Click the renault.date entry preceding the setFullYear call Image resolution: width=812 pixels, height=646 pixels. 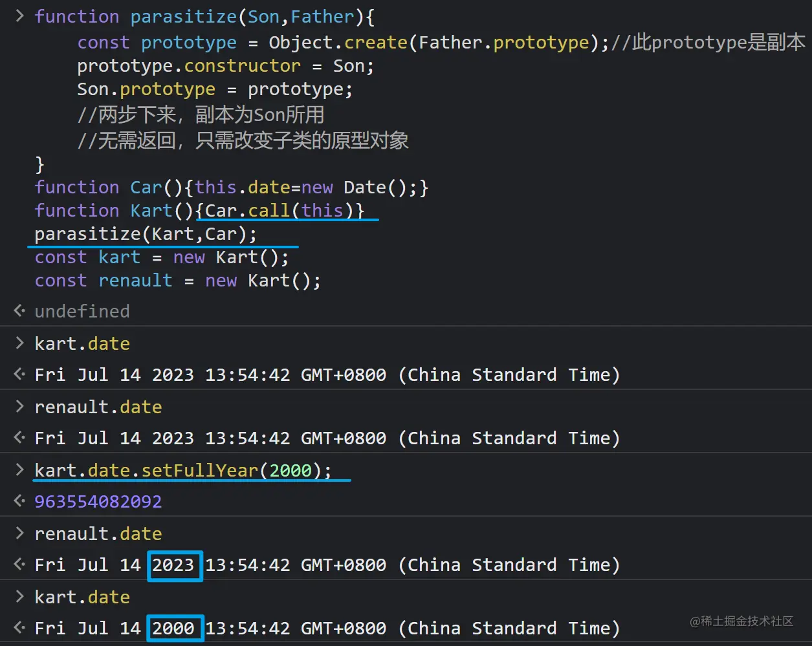[98, 407]
